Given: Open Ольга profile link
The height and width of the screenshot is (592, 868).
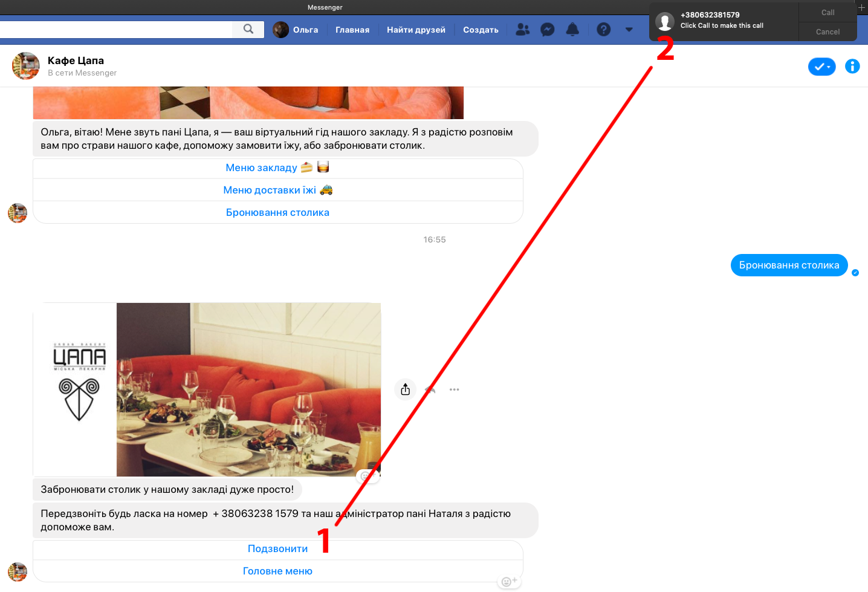Looking at the screenshot, I should coord(305,30).
